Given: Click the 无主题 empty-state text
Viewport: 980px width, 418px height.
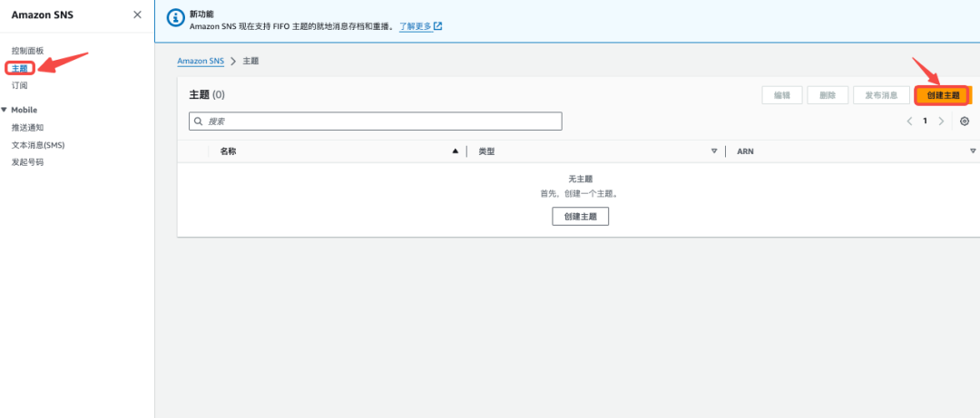Looking at the screenshot, I should tap(581, 179).
